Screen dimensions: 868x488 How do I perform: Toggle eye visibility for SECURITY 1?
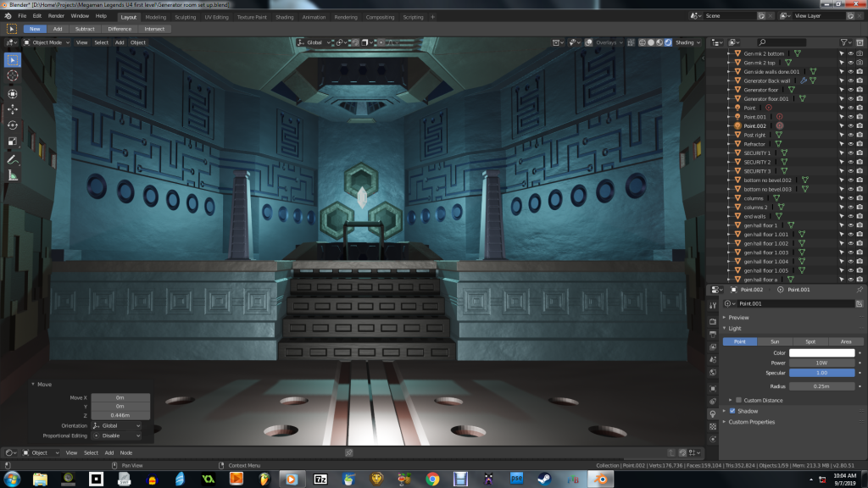(x=851, y=153)
